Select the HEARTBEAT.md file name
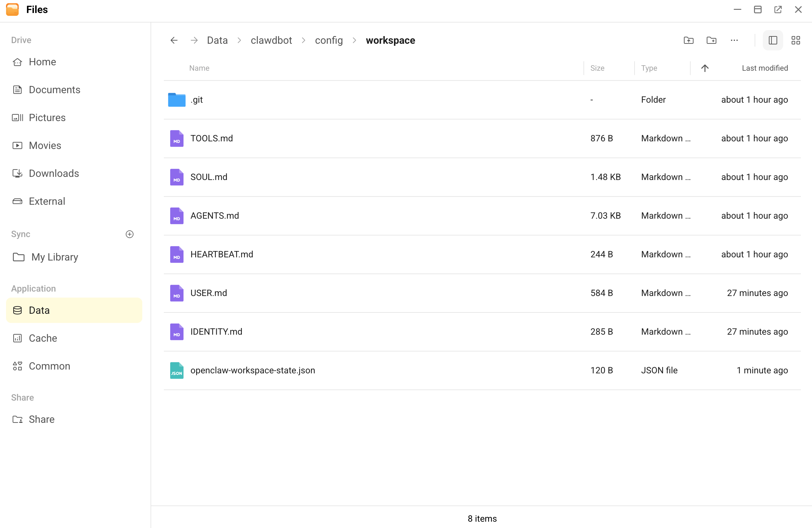Viewport: 812px width, 528px height. tap(222, 254)
